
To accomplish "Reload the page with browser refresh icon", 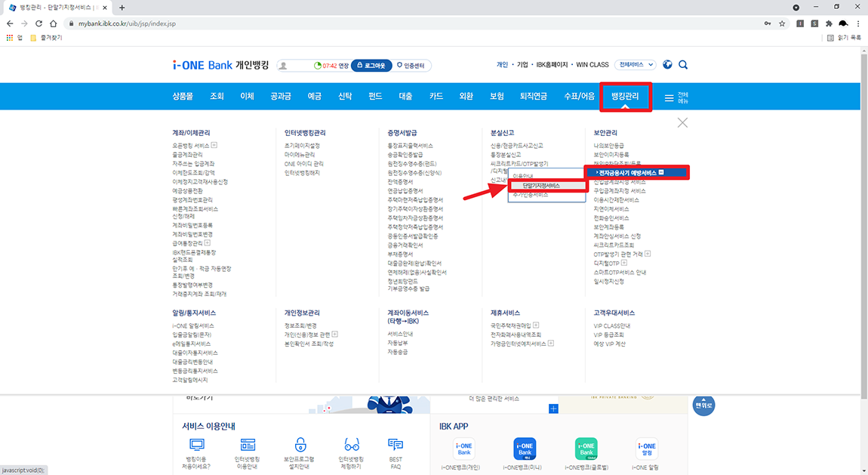I will (38, 23).
